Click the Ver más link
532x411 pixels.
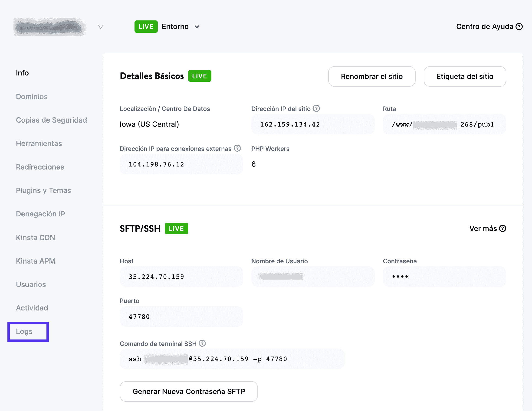click(x=483, y=228)
